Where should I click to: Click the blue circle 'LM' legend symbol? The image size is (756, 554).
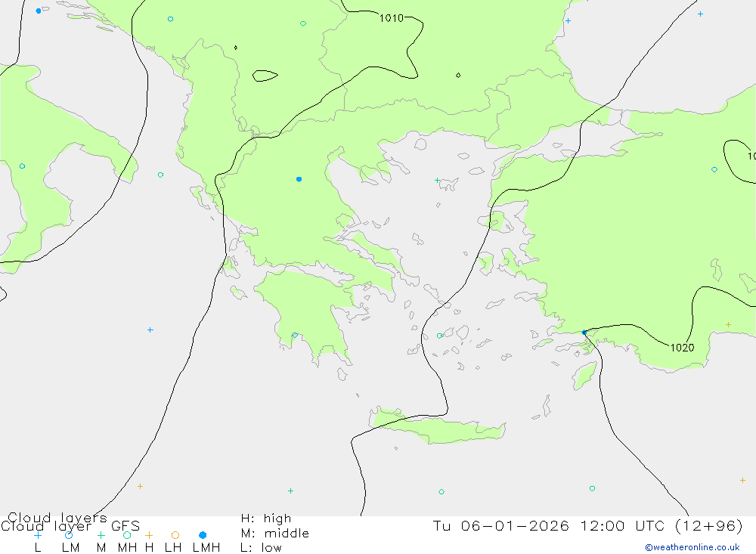69,535
